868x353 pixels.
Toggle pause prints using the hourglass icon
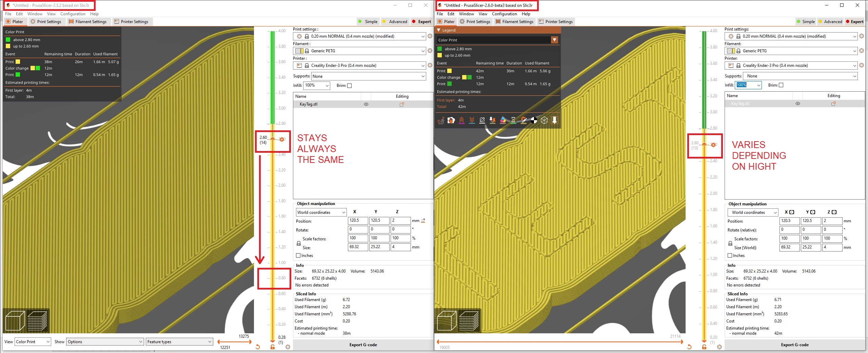pos(513,120)
